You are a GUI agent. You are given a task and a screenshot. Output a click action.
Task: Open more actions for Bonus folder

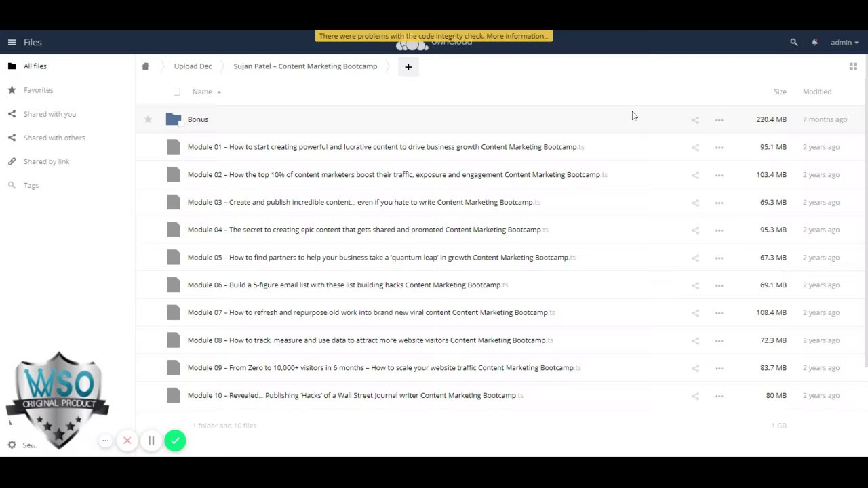719,120
